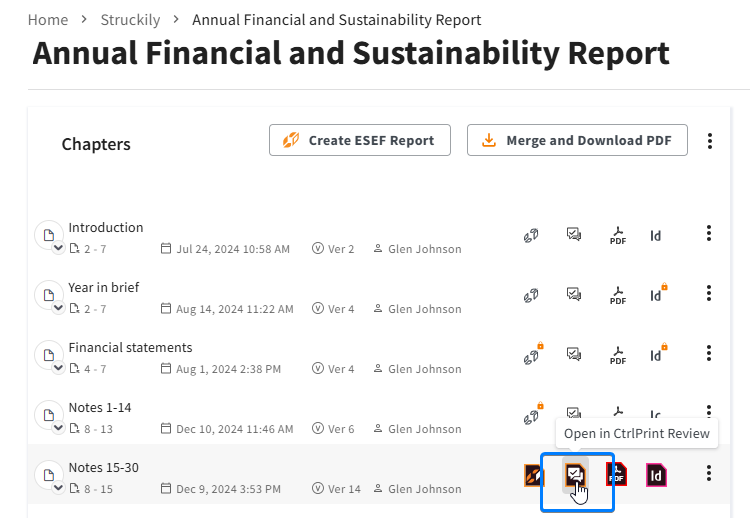Expand Financial statements chapter chevron
This screenshot has width=750, height=518.
tap(58, 367)
